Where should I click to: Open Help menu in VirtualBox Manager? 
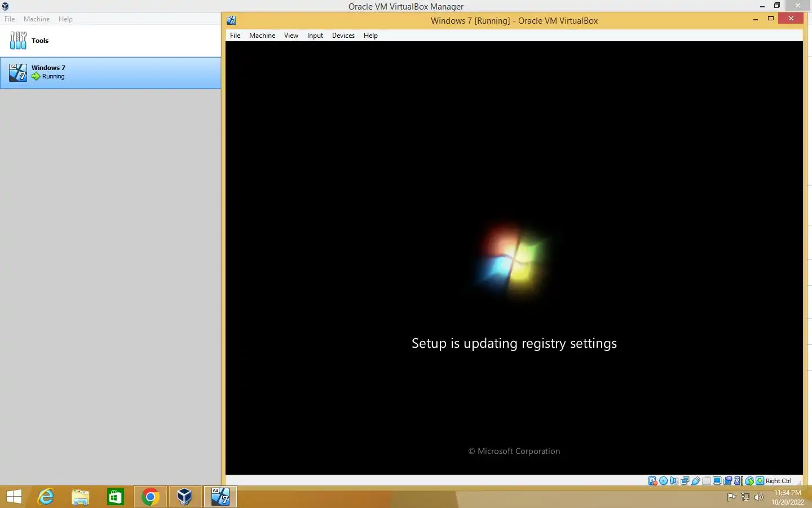[65, 19]
